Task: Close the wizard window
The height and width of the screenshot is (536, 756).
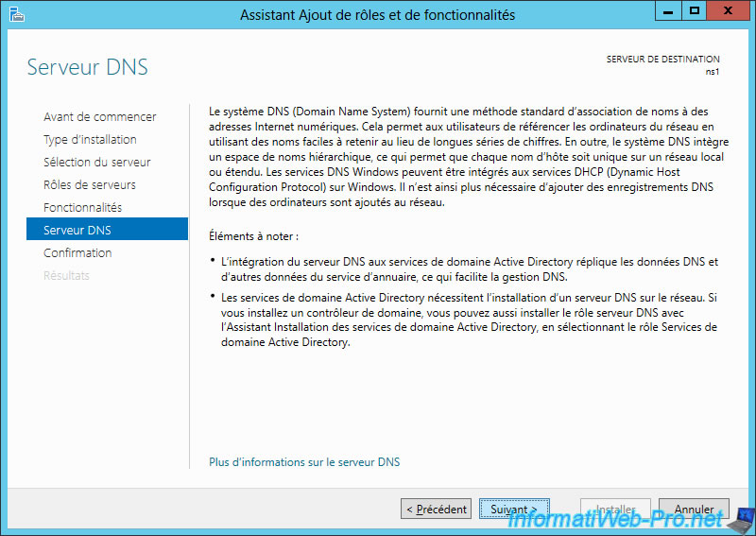Action: (x=728, y=11)
